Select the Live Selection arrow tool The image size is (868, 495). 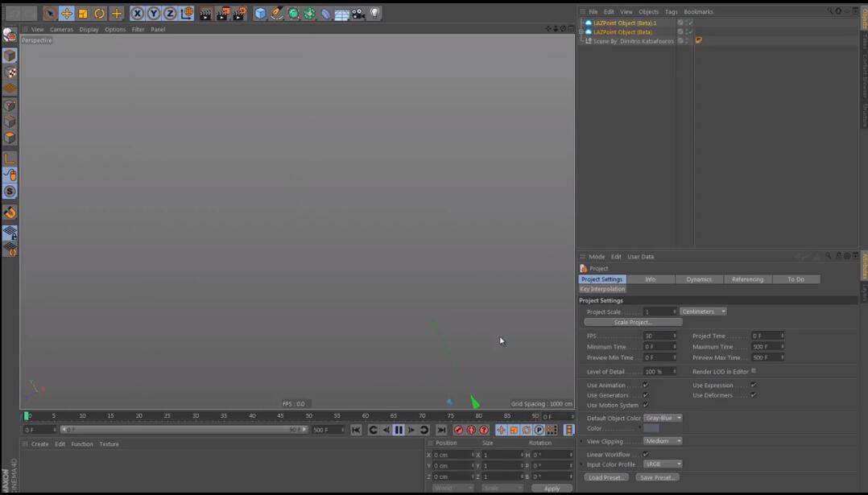[49, 13]
